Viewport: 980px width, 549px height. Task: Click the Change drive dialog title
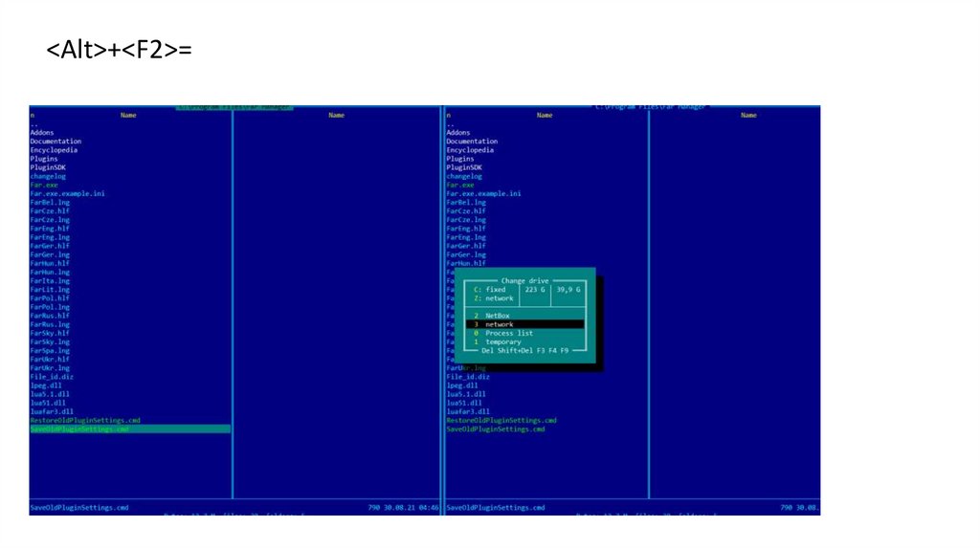click(525, 281)
